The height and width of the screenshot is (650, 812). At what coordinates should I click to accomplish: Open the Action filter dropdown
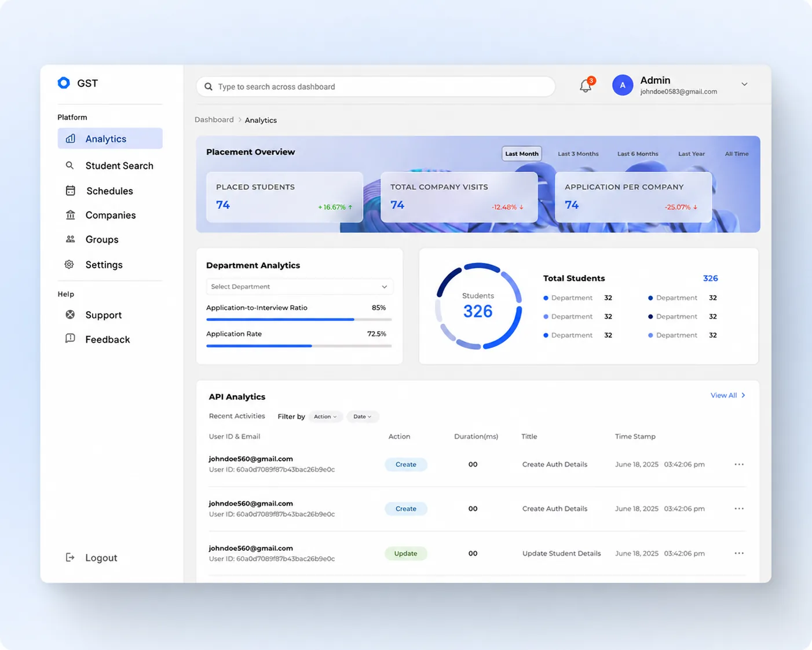325,417
